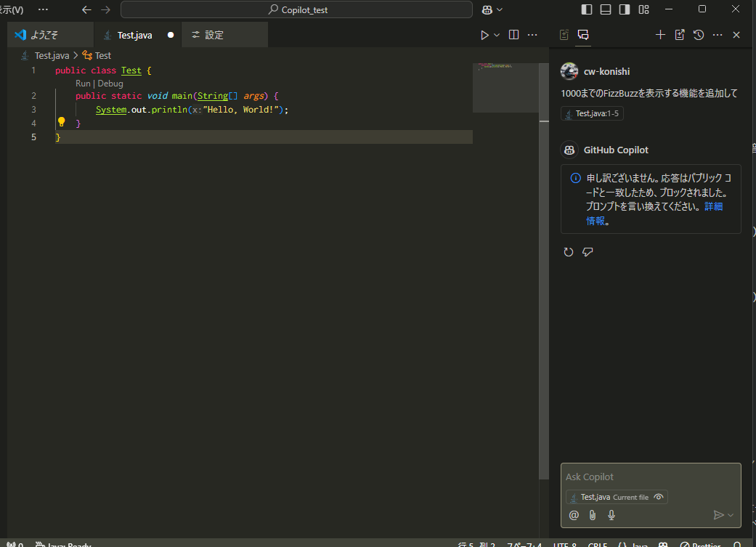Screen dimensions: 756x547
Task: Open the 設定 tab
Action: tap(214, 35)
